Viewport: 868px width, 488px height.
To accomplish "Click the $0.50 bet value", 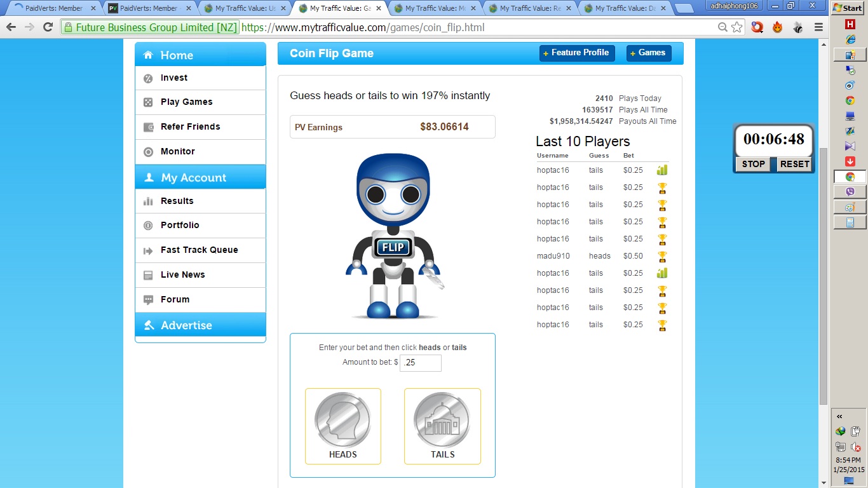I will tap(633, 256).
